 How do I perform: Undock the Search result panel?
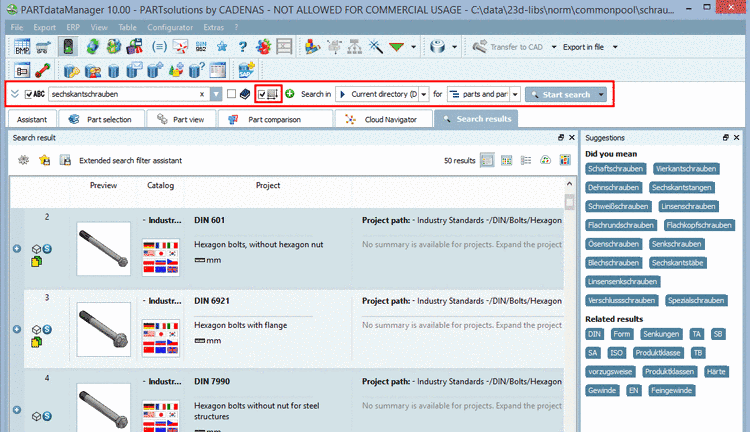click(x=561, y=137)
